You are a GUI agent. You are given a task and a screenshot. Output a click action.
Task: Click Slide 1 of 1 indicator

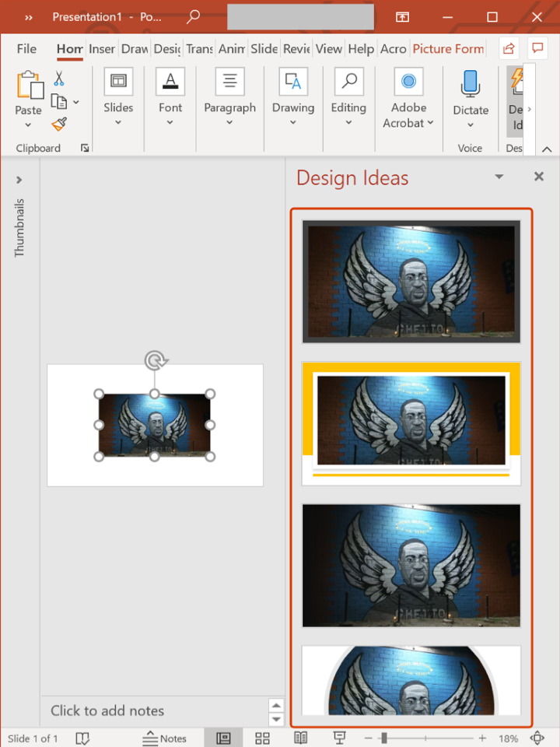(33, 738)
